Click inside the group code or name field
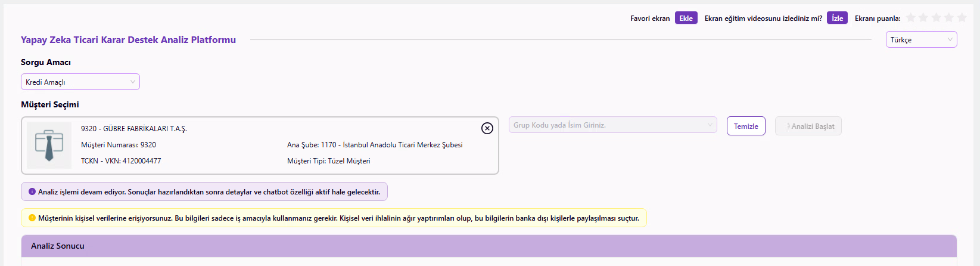980x266 pixels. (x=605, y=125)
